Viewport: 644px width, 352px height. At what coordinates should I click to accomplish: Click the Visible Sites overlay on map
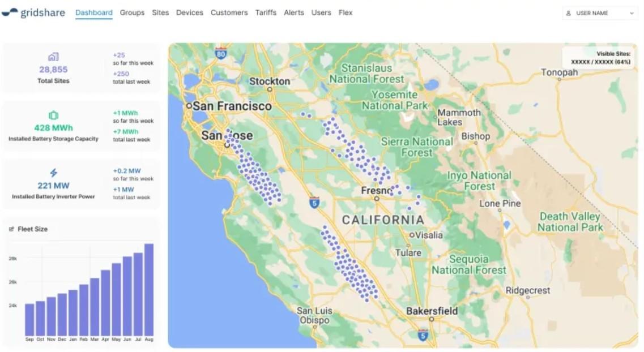tap(600, 58)
